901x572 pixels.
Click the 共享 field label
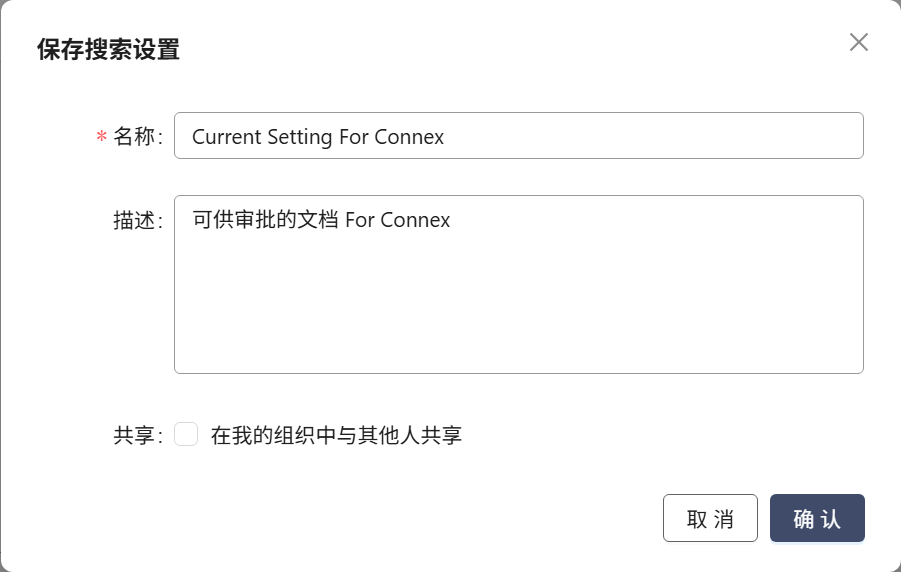(135, 436)
